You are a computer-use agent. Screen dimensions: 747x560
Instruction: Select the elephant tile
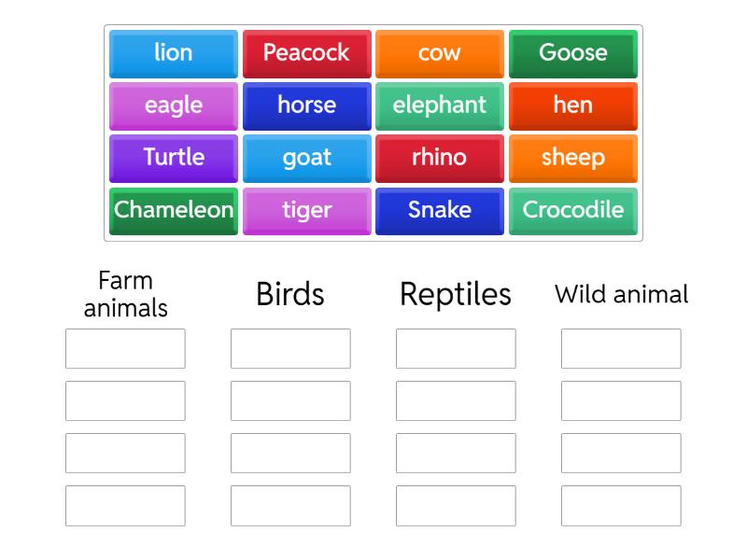pyautogui.click(x=440, y=105)
